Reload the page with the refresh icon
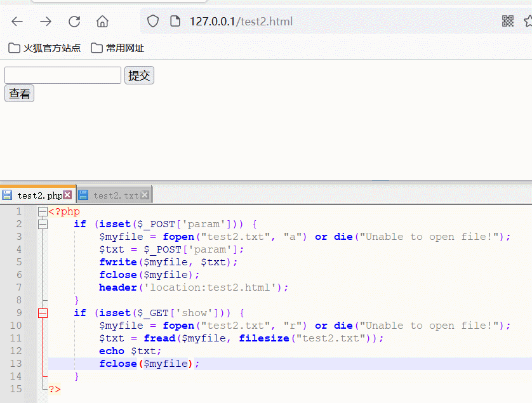This screenshot has width=532, height=403. coord(74,22)
